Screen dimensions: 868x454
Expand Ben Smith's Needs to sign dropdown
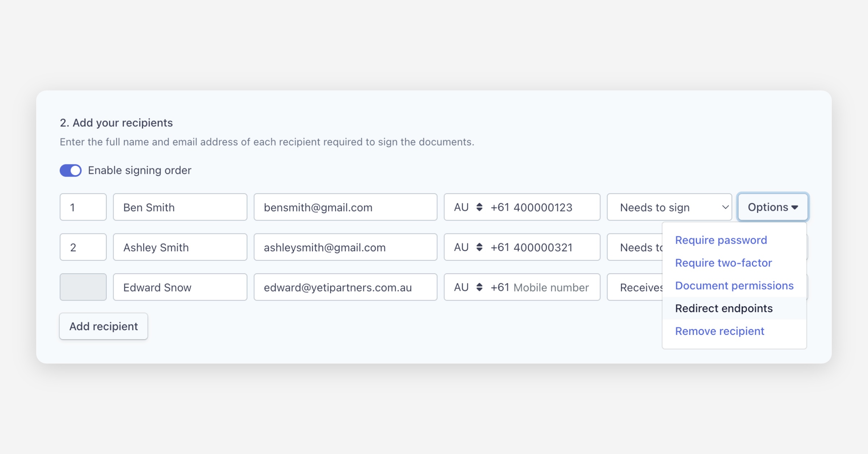point(669,207)
